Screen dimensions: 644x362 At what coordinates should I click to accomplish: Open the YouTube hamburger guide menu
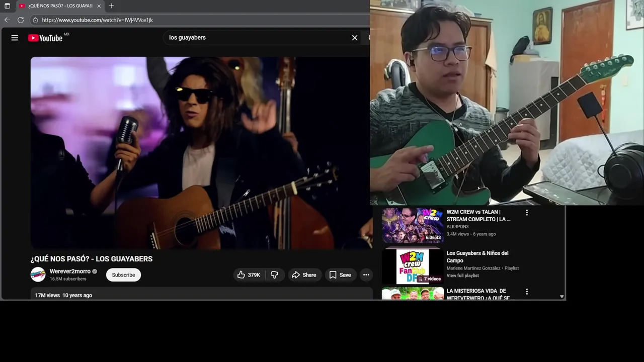pos(15,38)
